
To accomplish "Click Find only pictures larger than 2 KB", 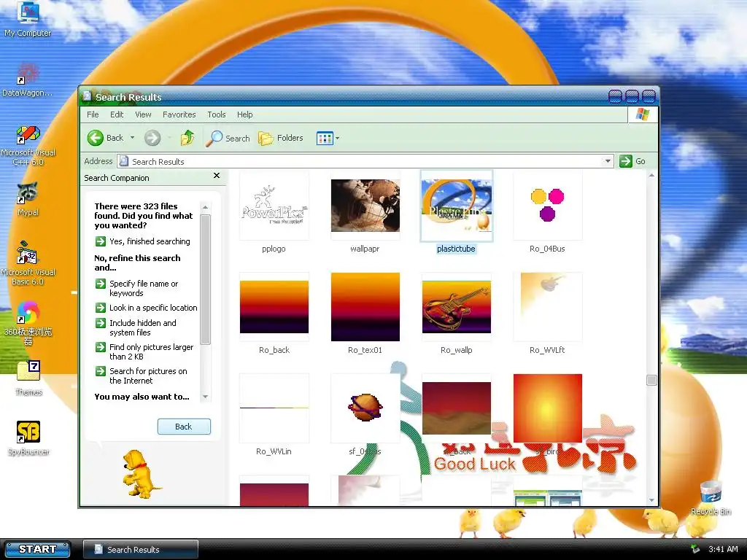I will 145,352.
